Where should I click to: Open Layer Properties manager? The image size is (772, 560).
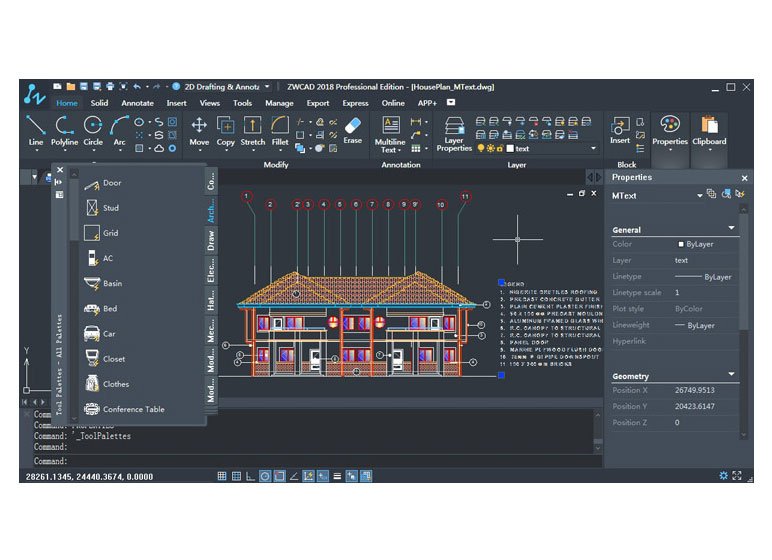pyautogui.click(x=454, y=134)
